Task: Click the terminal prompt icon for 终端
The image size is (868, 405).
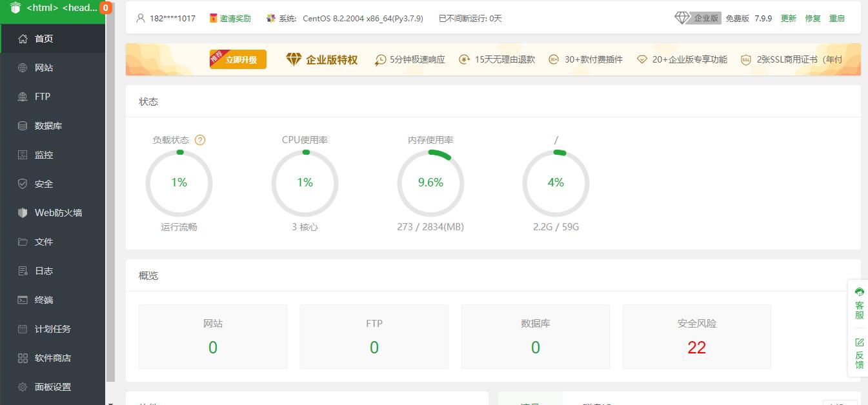Action: [23, 300]
